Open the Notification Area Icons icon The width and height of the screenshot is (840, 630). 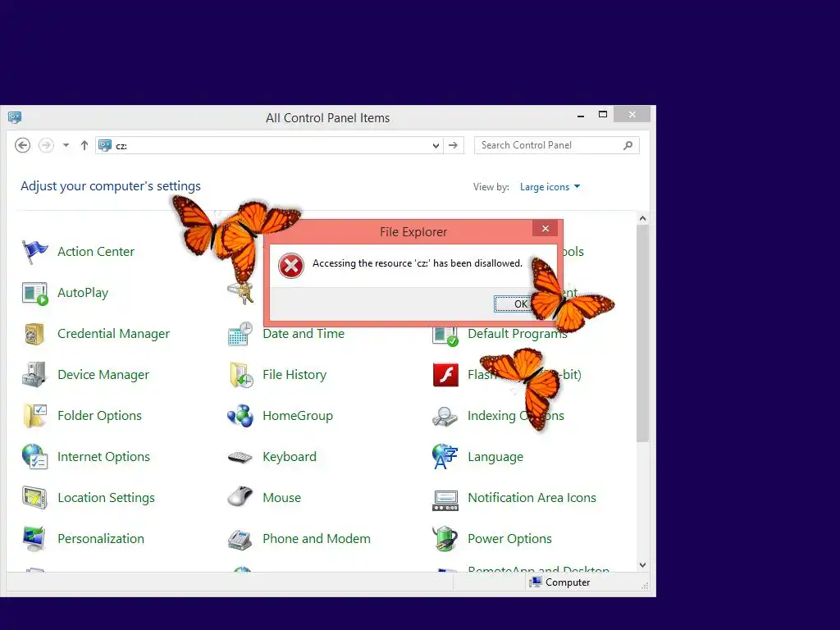pyautogui.click(x=445, y=500)
